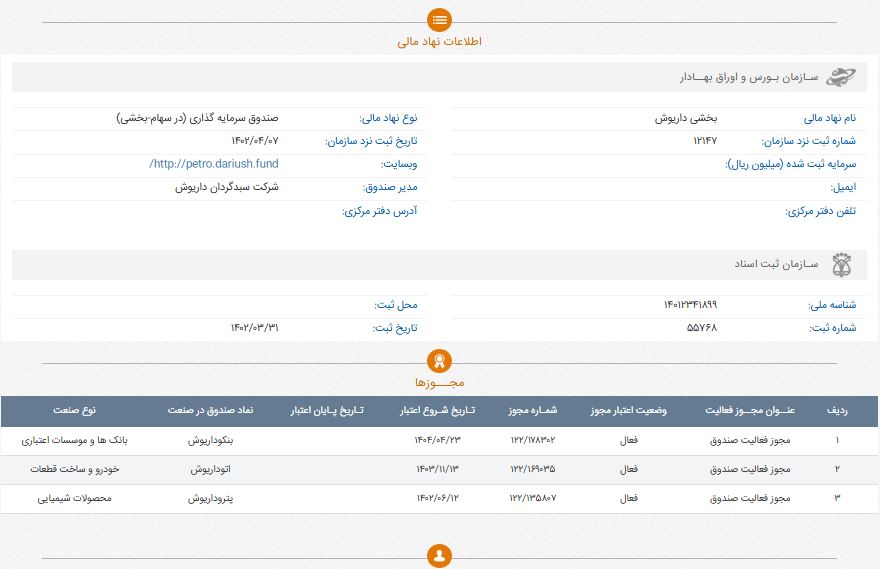This screenshot has width=880, height=569.
Task: Click license number ۱۲۲/۱۷۸۳۰۲
Action: point(533,440)
